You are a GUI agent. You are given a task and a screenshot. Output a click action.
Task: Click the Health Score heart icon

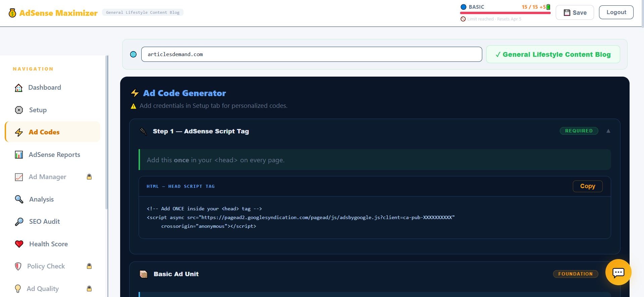19,244
